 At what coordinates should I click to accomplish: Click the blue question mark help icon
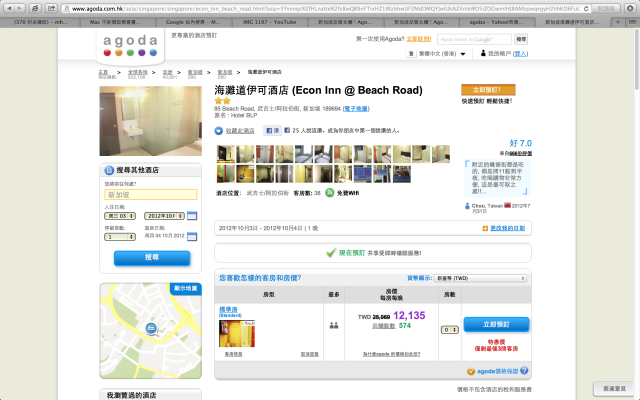pos(524,371)
